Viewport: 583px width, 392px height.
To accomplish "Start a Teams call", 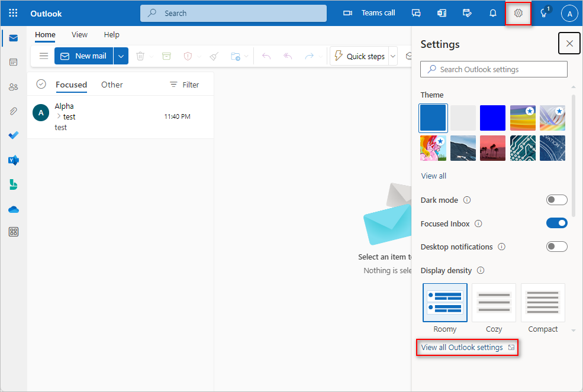I will coord(378,13).
